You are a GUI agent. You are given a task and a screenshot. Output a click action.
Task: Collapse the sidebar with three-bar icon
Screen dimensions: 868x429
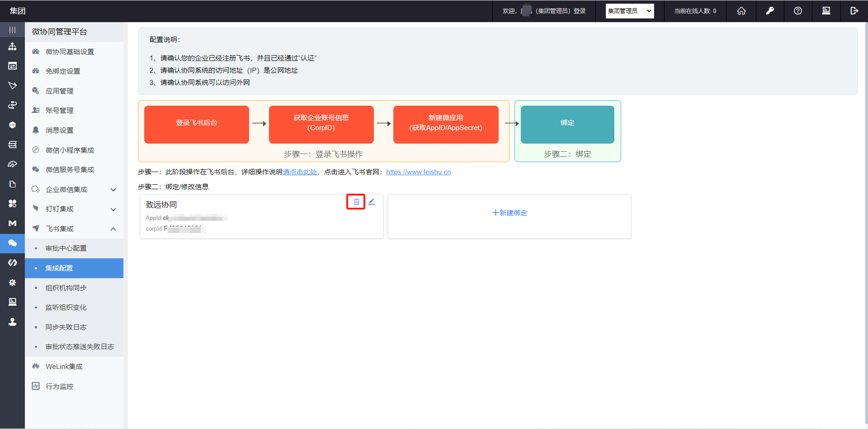[x=12, y=30]
